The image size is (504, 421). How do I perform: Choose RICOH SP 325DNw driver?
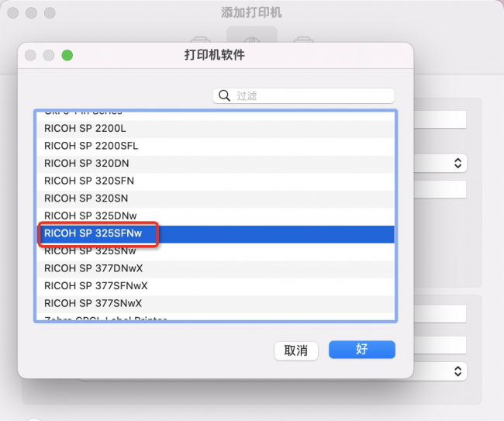tap(216, 216)
